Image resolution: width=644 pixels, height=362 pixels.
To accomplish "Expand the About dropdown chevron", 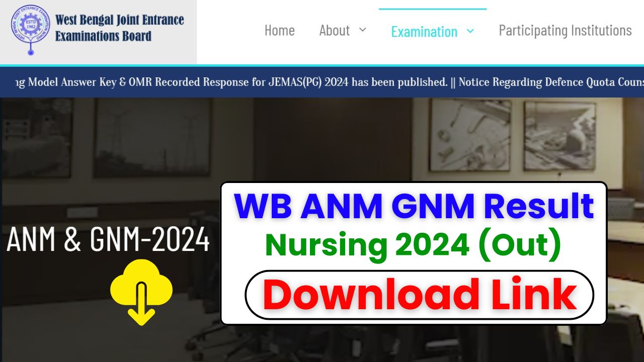I will tap(362, 30).
